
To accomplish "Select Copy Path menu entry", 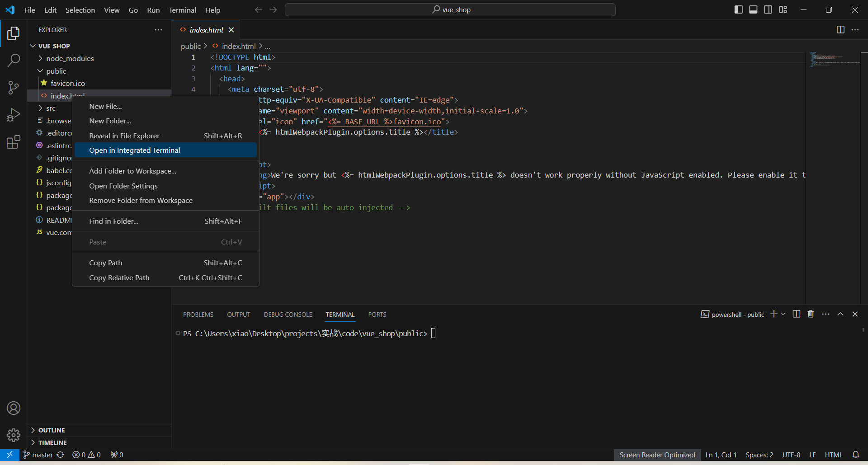I will [165, 263].
